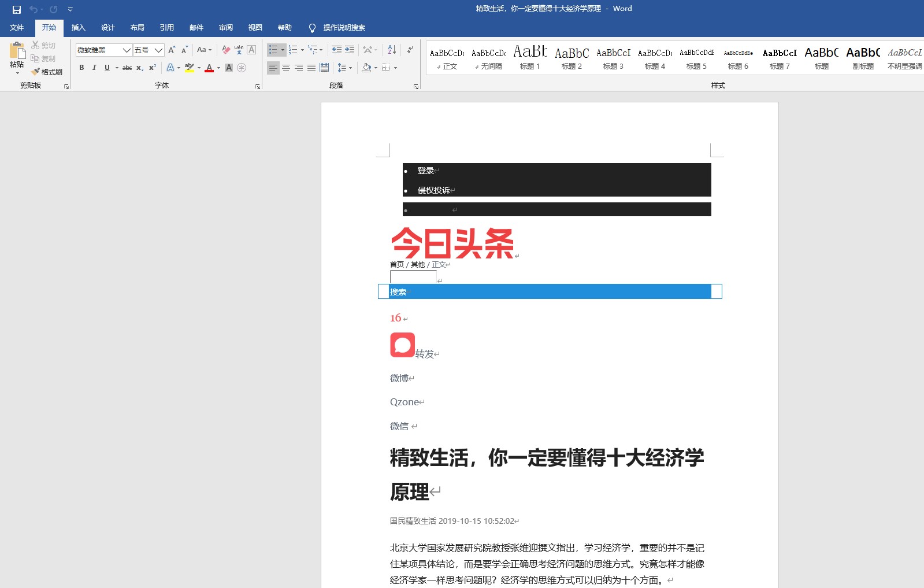The width and height of the screenshot is (924, 588).
Task: Toggle strikethrough formatting
Action: [127, 68]
